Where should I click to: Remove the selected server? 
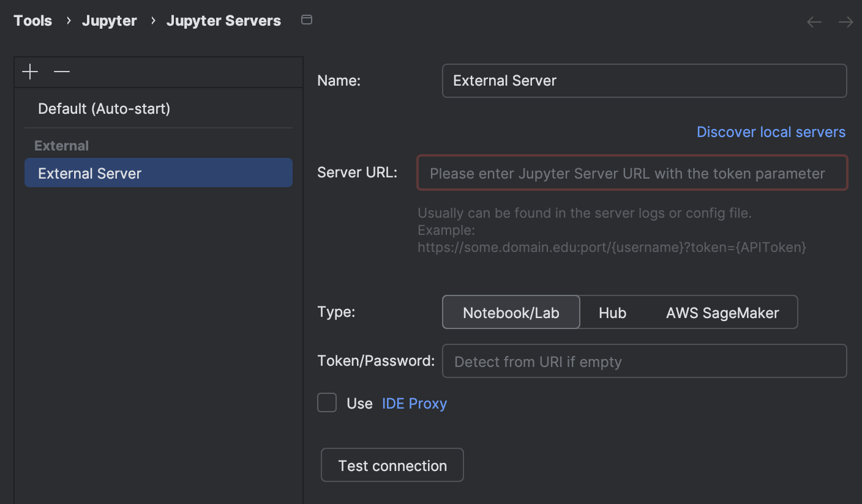click(x=61, y=72)
